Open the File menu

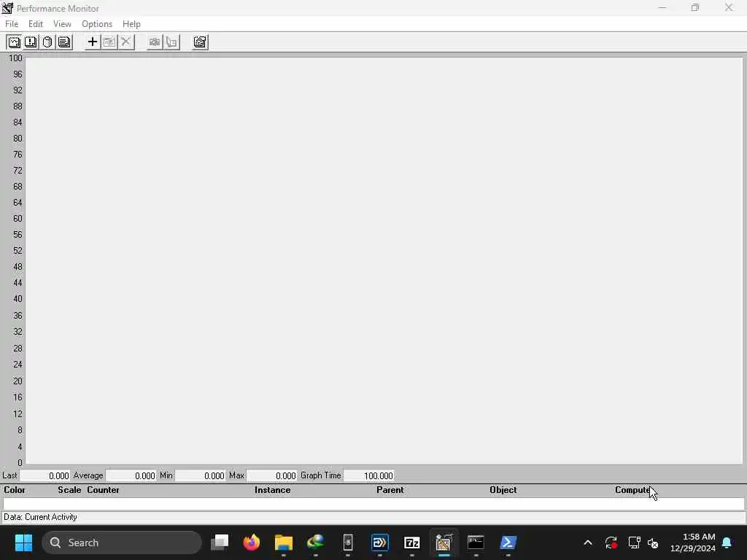[12, 24]
